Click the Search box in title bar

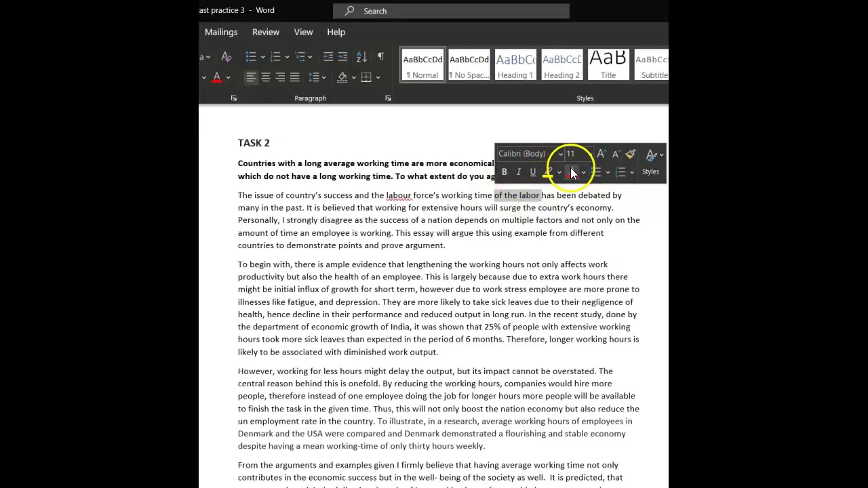tap(451, 11)
